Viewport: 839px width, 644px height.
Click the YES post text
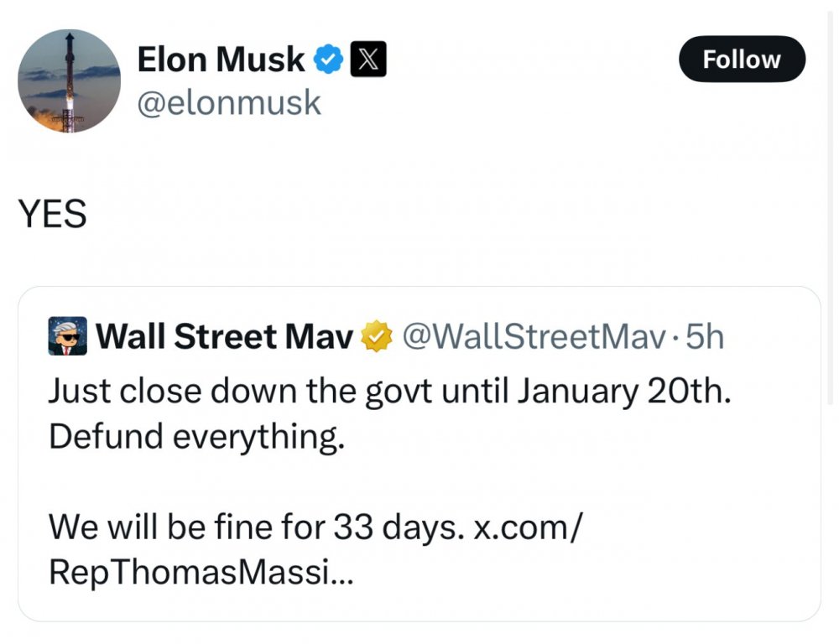point(52,216)
